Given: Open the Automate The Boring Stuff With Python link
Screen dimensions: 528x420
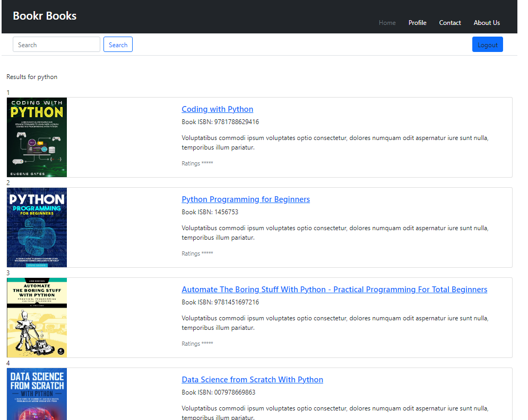Looking at the screenshot, I should [x=334, y=289].
